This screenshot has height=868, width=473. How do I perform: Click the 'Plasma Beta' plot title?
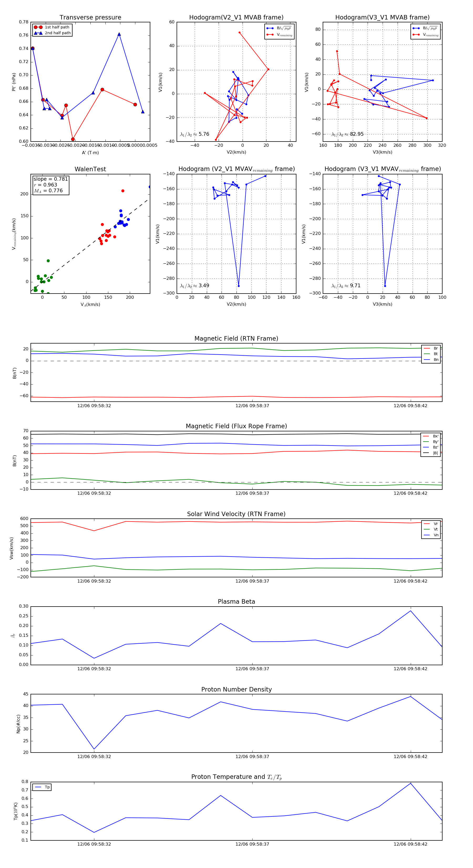[236, 602]
